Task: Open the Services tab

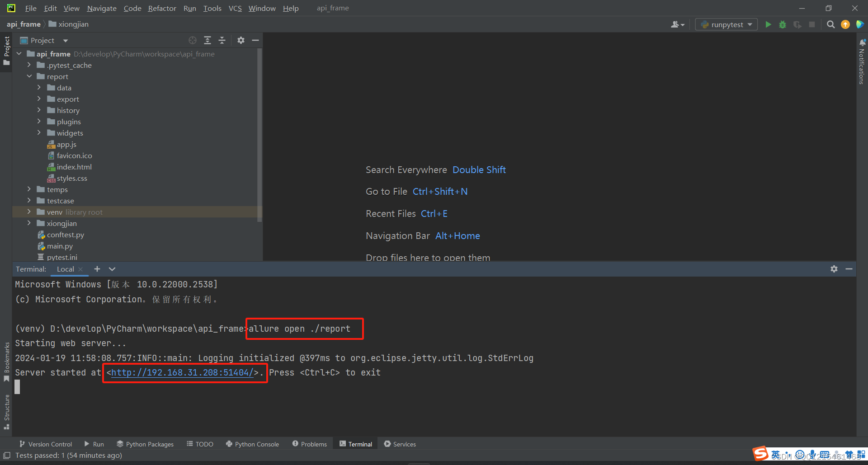Action: (x=400, y=444)
